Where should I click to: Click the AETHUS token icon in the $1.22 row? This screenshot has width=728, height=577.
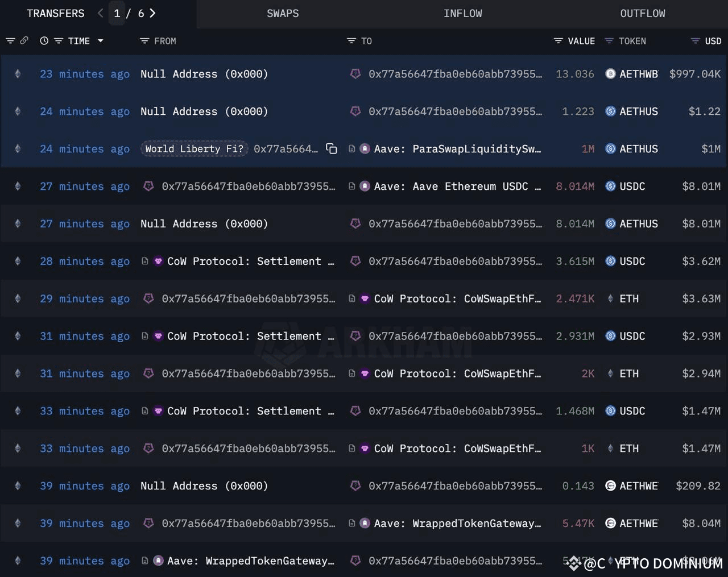coord(610,111)
